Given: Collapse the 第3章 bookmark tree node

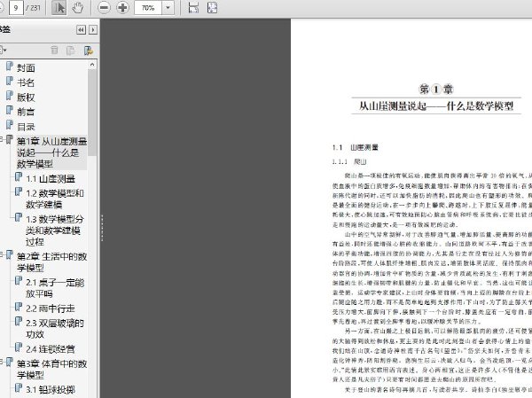Looking at the screenshot, I should point(2,362).
